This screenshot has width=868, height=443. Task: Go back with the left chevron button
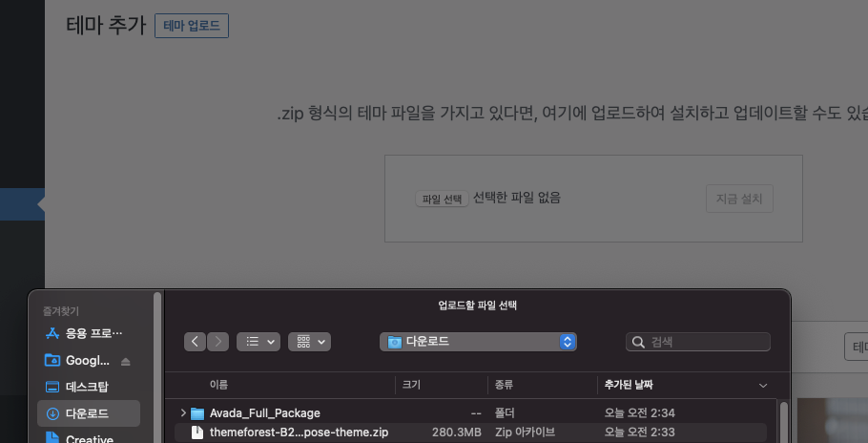tap(195, 342)
